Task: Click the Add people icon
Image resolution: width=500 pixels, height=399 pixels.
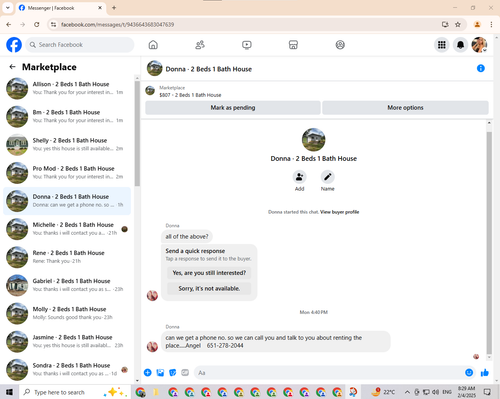Action: [x=299, y=177]
